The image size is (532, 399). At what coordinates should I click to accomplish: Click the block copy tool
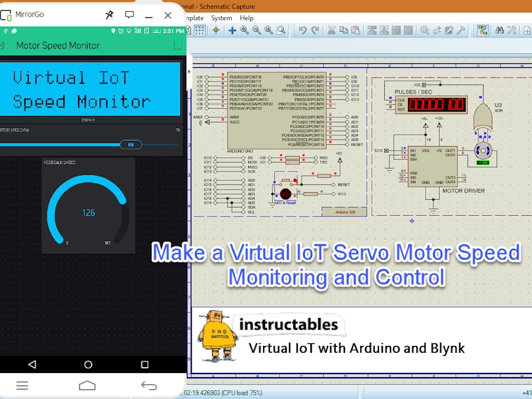click(x=372, y=31)
